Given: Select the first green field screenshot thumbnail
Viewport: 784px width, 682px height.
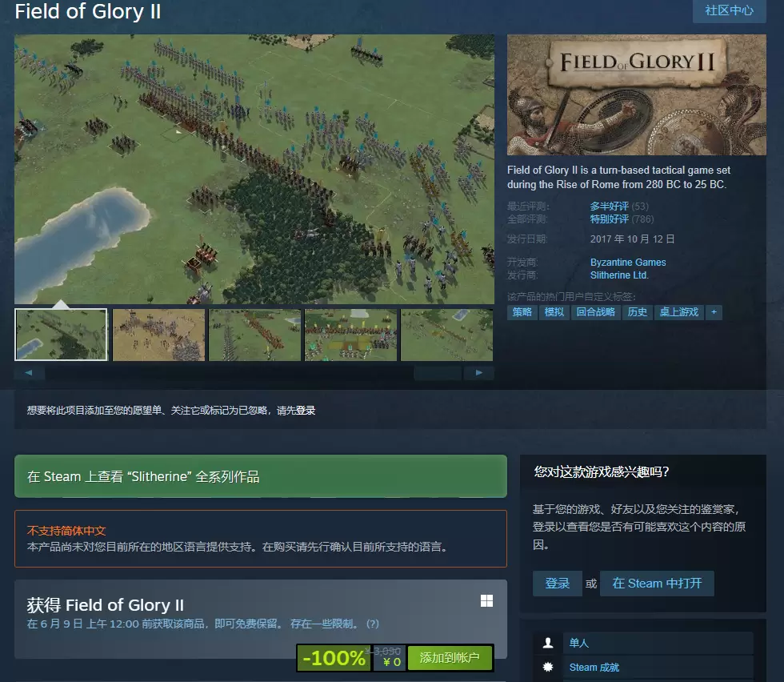Looking at the screenshot, I should click(61, 335).
